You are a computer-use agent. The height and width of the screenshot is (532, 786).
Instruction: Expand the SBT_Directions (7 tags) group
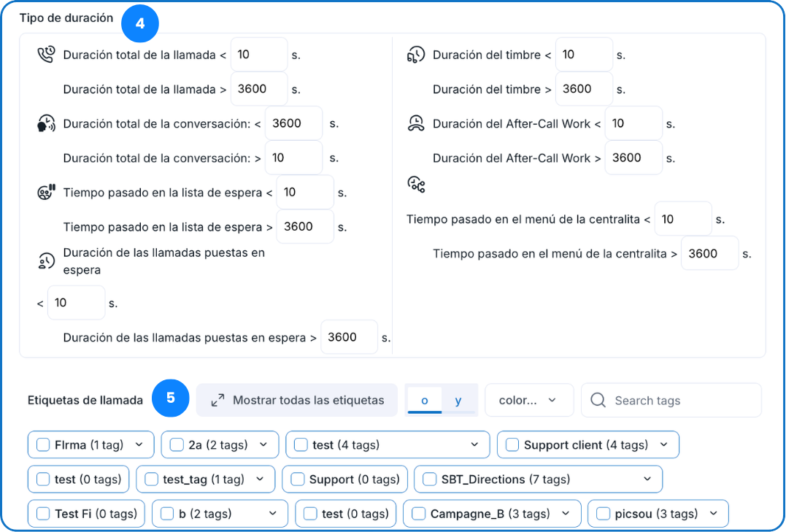[x=647, y=479]
